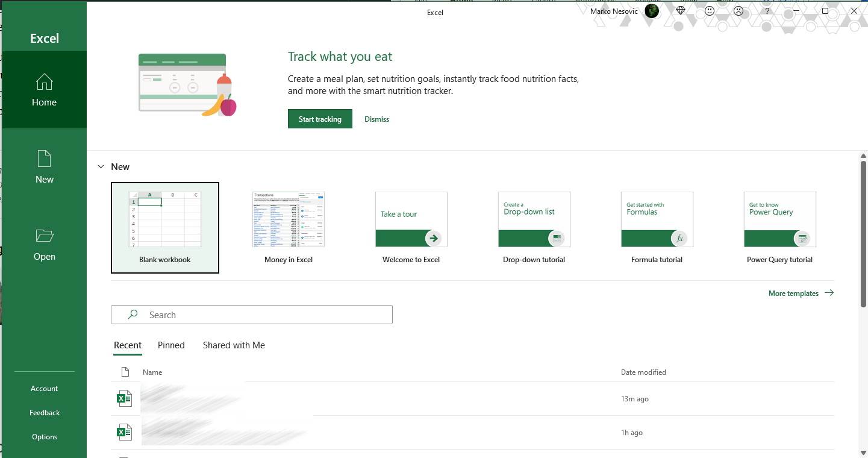
Task: Send a frown via the sad face icon
Action: [738, 11]
